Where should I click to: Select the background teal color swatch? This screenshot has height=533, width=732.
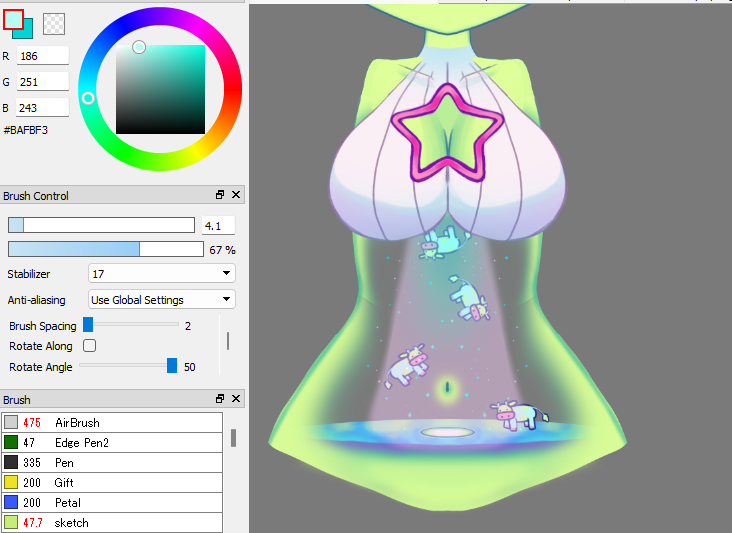[x=27, y=32]
